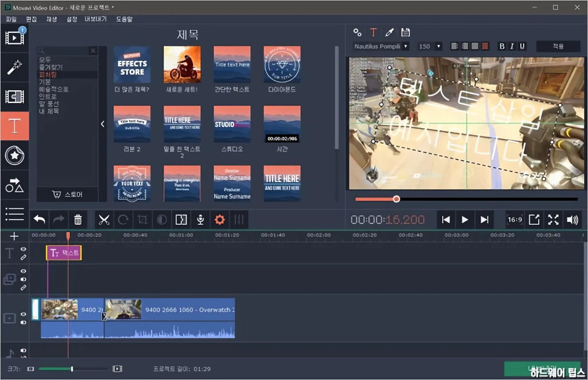Open the Callouts shapes tab
The width and height of the screenshot is (588, 380).
coord(14,185)
